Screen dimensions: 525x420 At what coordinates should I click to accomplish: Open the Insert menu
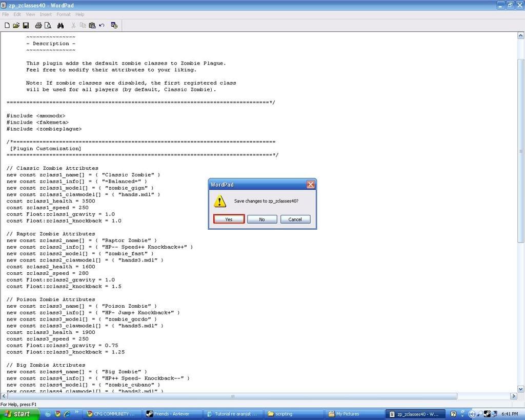click(x=46, y=14)
